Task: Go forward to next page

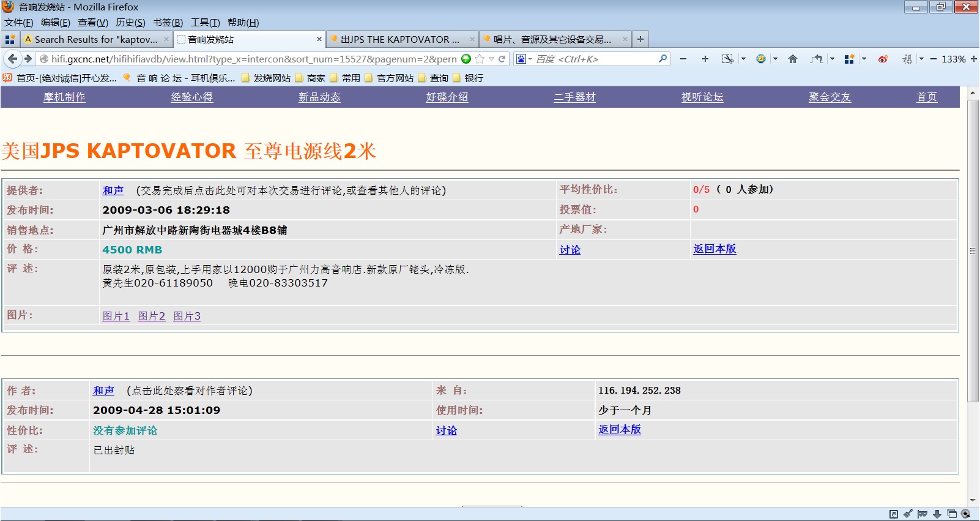Action: click(x=28, y=59)
